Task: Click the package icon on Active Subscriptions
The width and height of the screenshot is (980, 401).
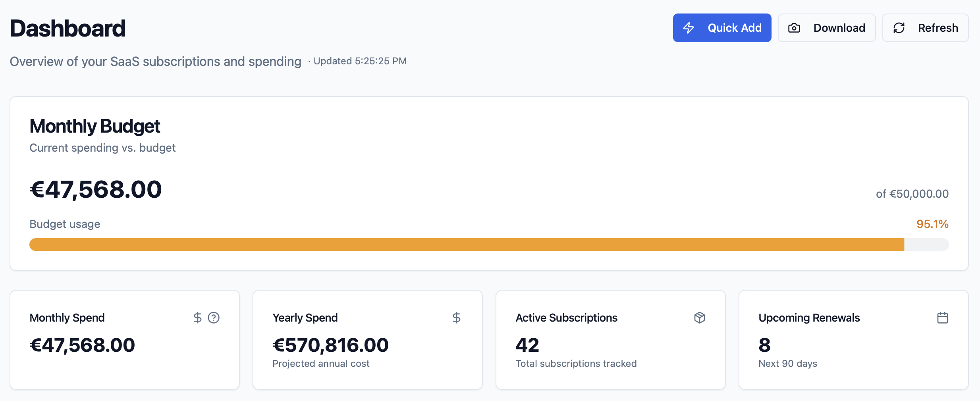Action: [x=700, y=317]
